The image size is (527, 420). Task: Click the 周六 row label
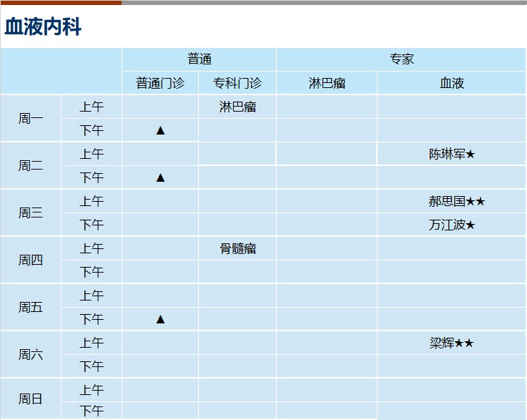point(31,354)
